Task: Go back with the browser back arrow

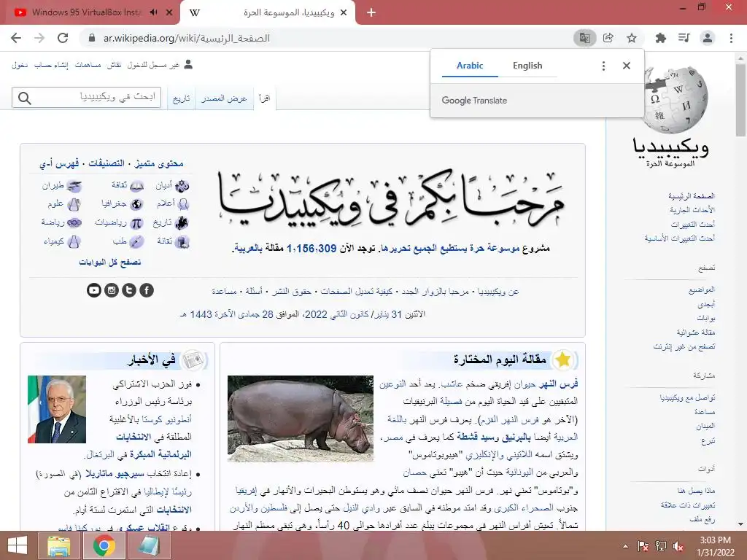Action: [x=16, y=38]
